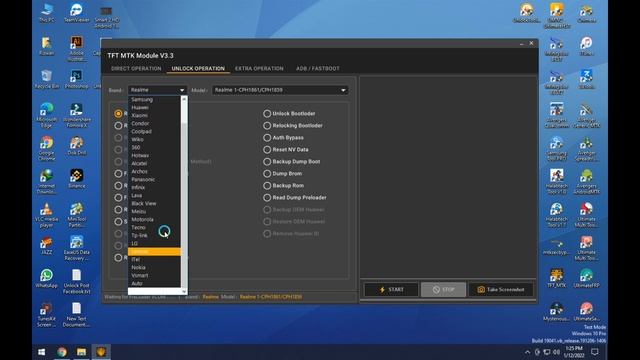Switch to the DIRECT OPERATION tab

136,68
